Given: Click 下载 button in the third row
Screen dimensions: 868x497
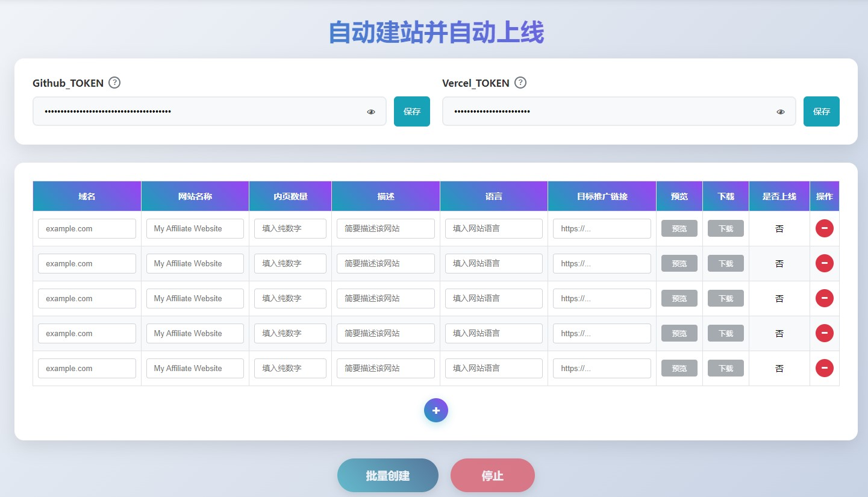Looking at the screenshot, I should [726, 298].
